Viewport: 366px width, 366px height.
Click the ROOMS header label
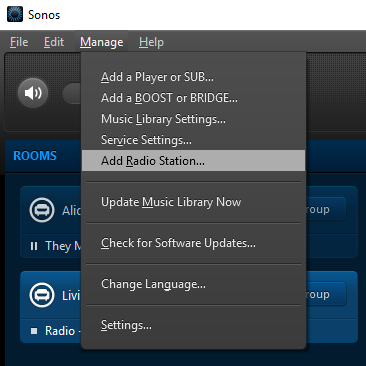point(35,156)
